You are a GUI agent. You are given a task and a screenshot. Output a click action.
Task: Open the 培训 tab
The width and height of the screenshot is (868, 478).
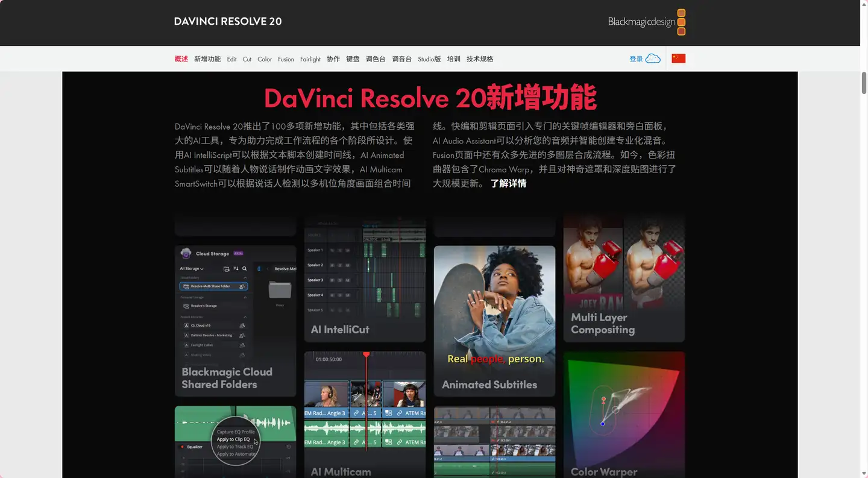pos(454,59)
